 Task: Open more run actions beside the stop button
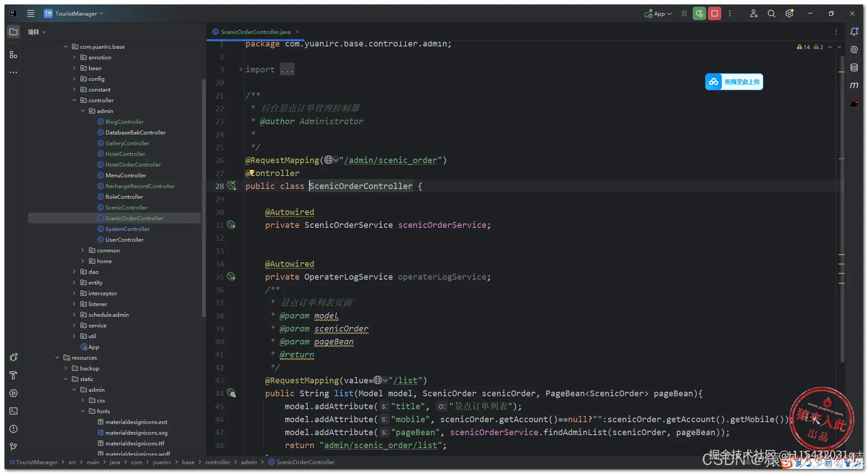[730, 13]
